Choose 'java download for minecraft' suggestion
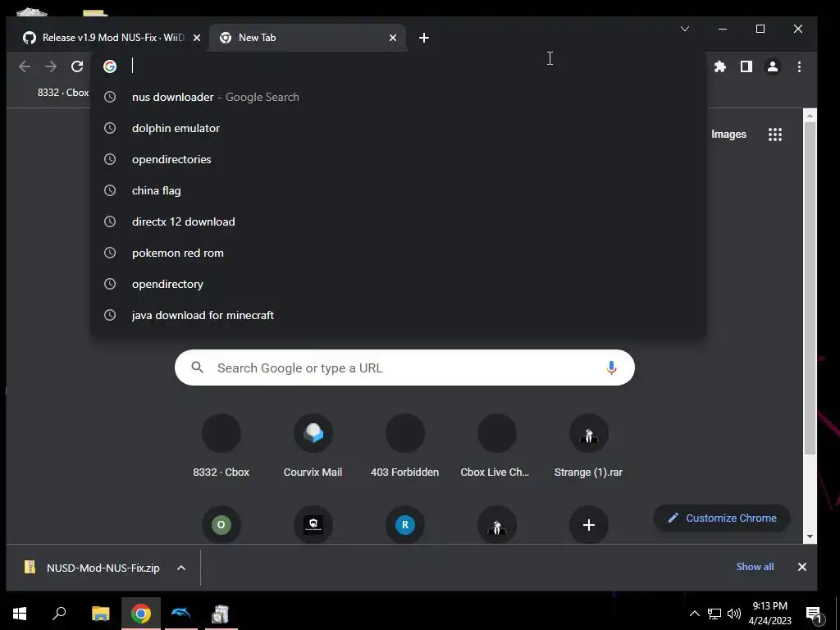 coord(399,315)
